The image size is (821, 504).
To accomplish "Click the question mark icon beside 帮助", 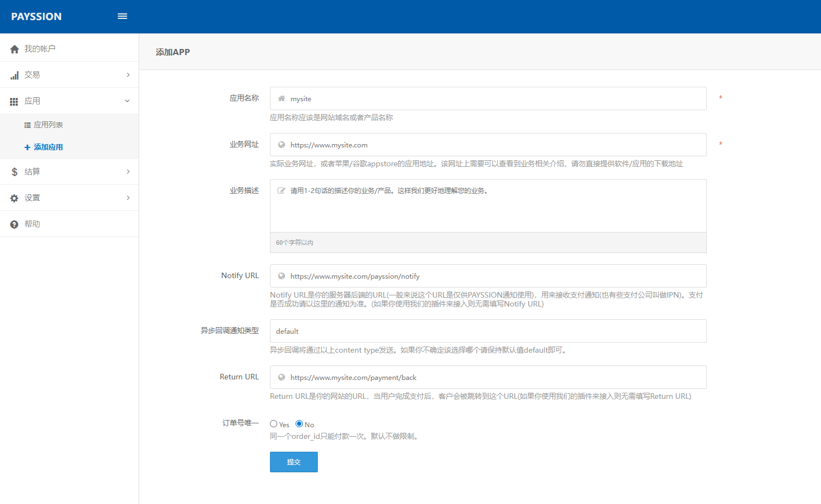I will (x=14, y=224).
